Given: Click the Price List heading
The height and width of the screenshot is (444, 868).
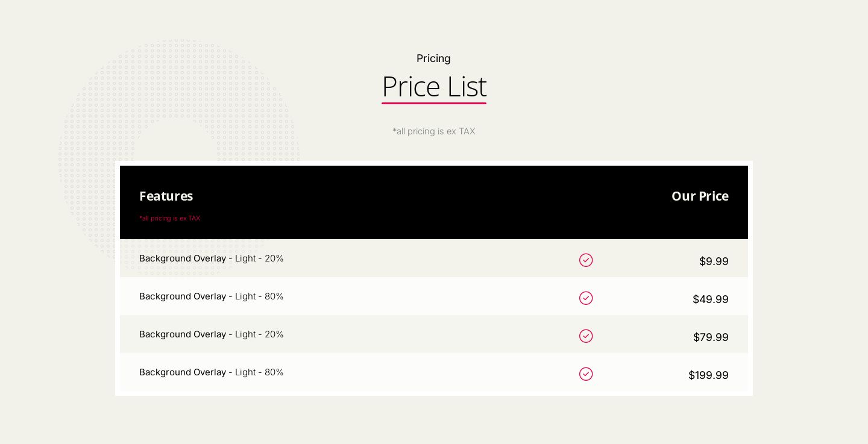Looking at the screenshot, I should point(434,87).
